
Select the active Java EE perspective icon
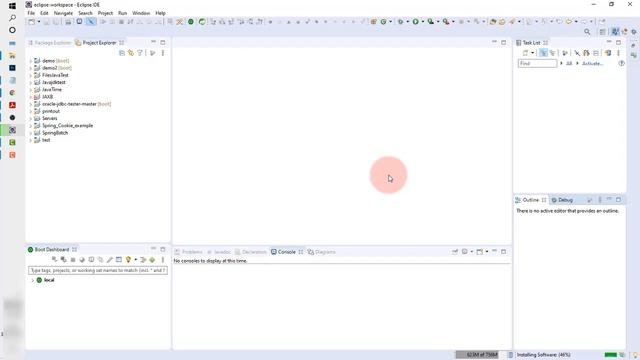(x=615, y=32)
